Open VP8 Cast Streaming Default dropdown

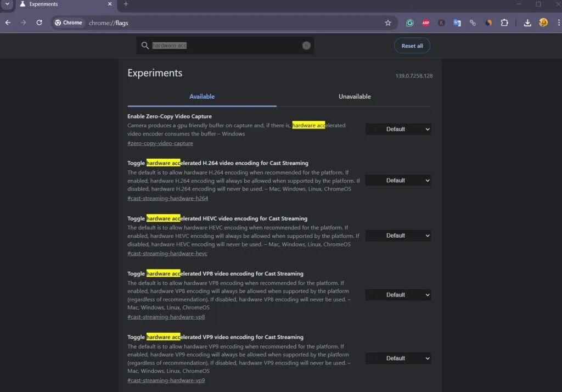(398, 295)
